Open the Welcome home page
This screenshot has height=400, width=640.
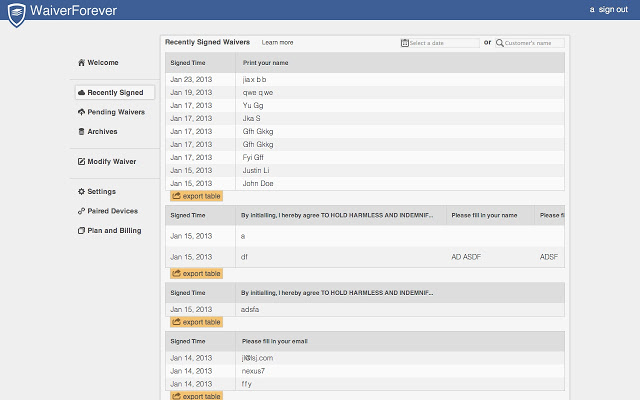(x=101, y=63)
